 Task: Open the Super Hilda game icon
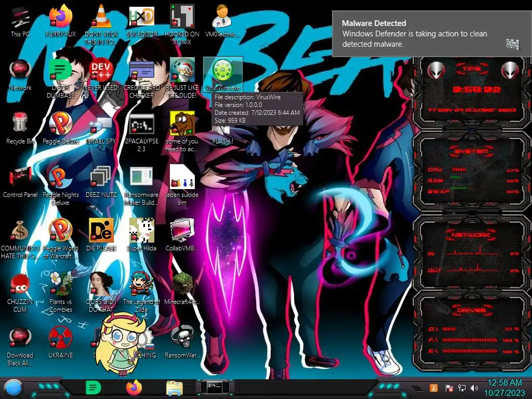[142, 235]
